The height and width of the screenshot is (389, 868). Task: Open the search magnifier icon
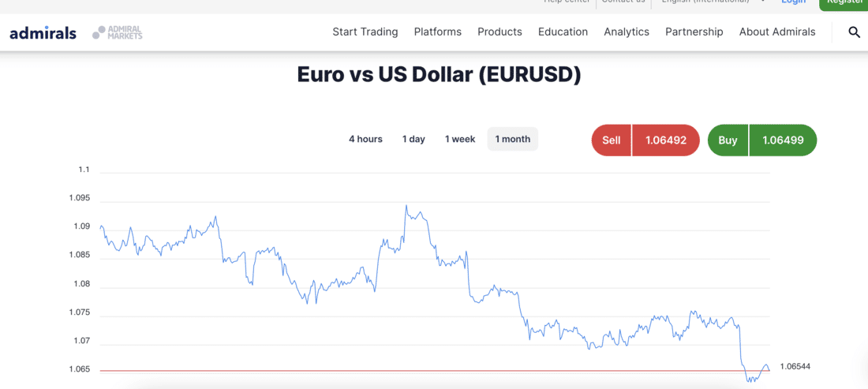tap(854, 32)
